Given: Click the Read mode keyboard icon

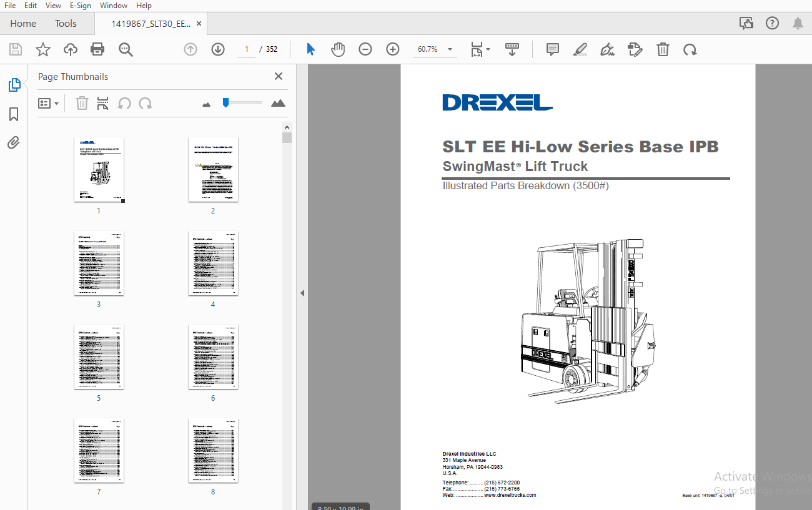Looking at the screenshot, I should (512, 49).
